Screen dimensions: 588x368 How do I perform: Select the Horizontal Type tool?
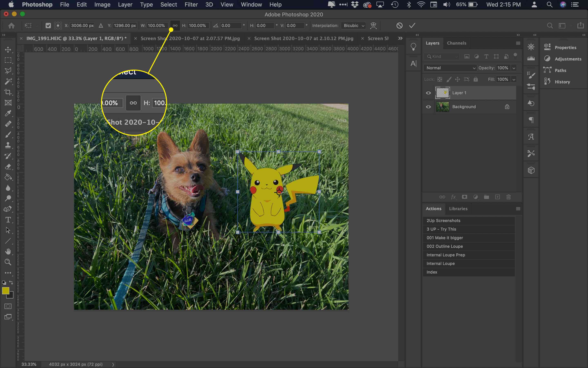8,220
